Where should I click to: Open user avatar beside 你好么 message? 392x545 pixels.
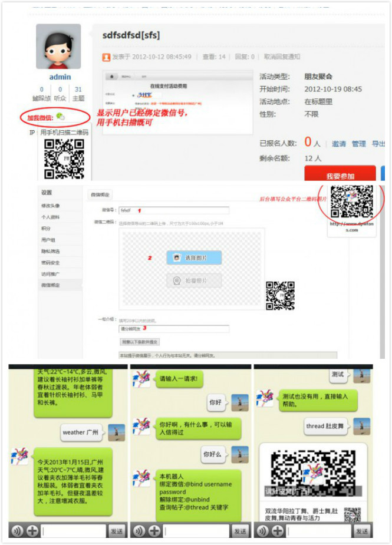(x=240, y=454)
